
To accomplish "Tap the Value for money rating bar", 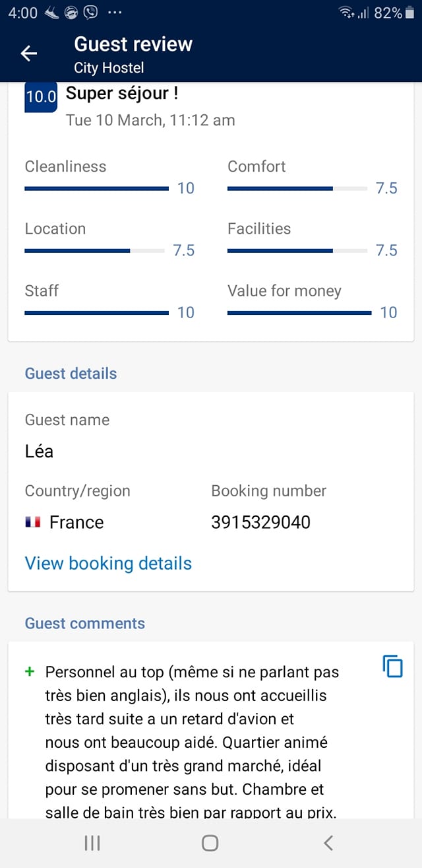I will [299, 313].
